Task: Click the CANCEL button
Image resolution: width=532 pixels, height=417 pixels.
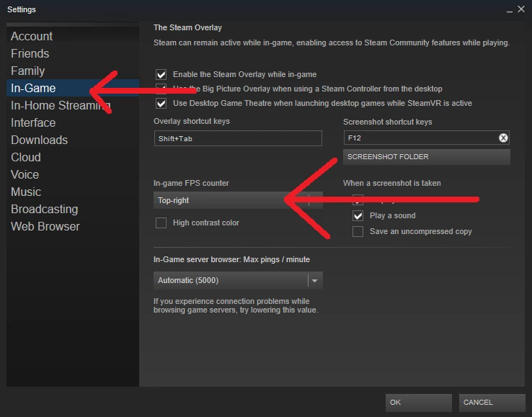Action: point(492,403)
